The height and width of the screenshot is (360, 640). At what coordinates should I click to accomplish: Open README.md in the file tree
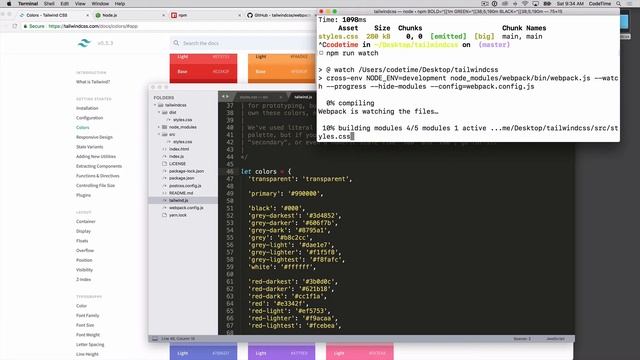coord(181,193)
